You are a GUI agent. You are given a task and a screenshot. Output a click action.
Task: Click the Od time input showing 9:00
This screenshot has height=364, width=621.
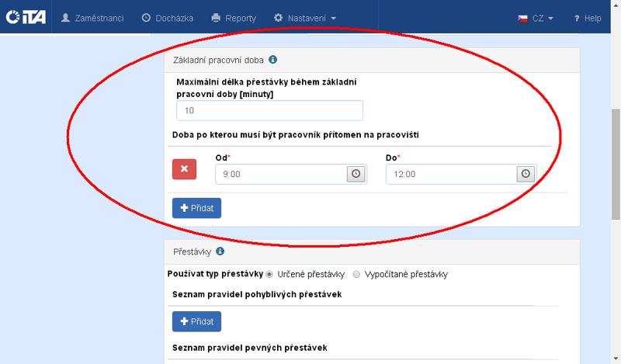pyautogui.click(x=279, y=175)
